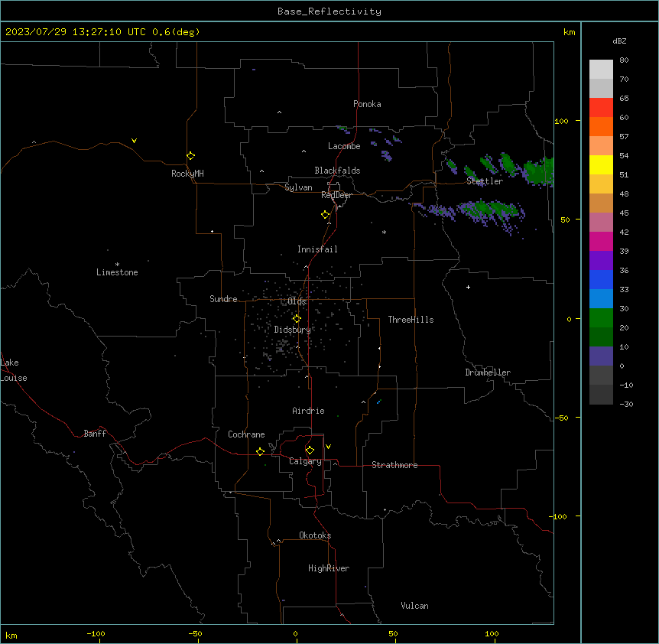
Task: Click the Ponoka city label
Action: click(367, 104)
